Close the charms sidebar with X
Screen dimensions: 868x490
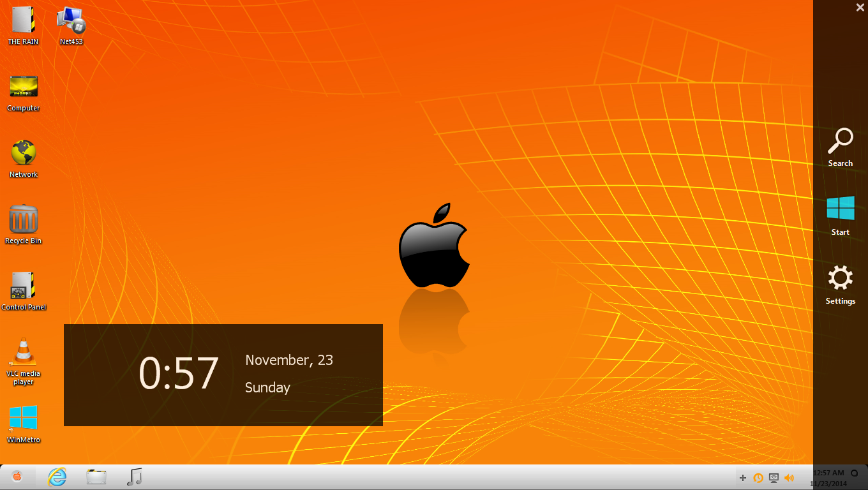860,7
